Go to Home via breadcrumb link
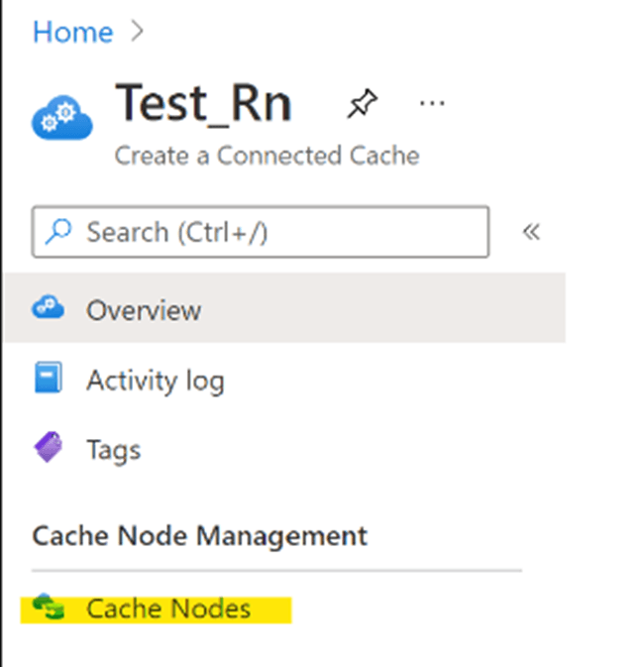The image size is (644, 667). tap(73, 32)
